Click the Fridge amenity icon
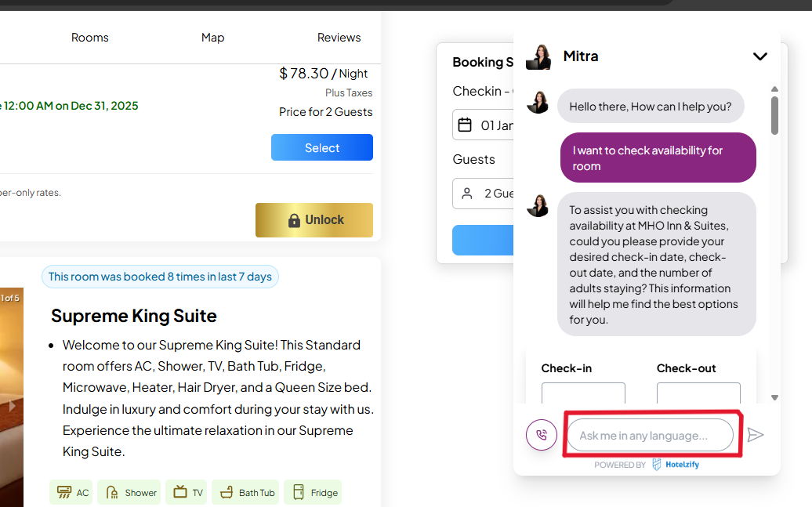Image resolution: width=812 pixels, height=507 pixels. (298, 492)
